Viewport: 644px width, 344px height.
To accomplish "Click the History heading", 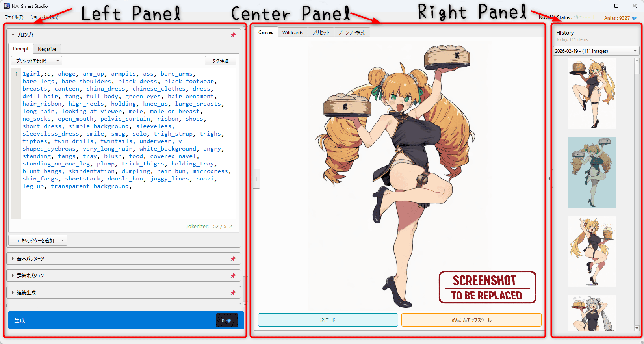I will [x=565, y=33].
